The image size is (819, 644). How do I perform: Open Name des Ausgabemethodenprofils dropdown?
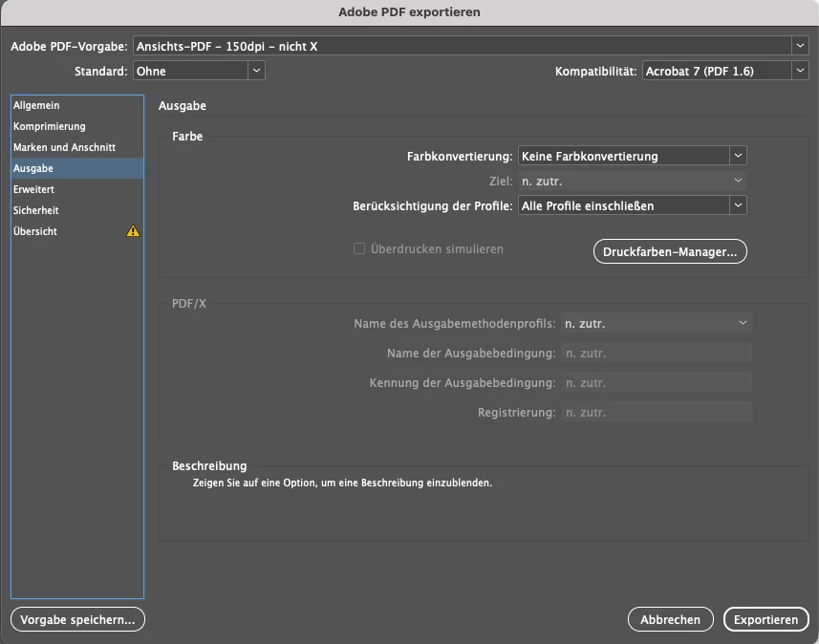coord(656,323)
